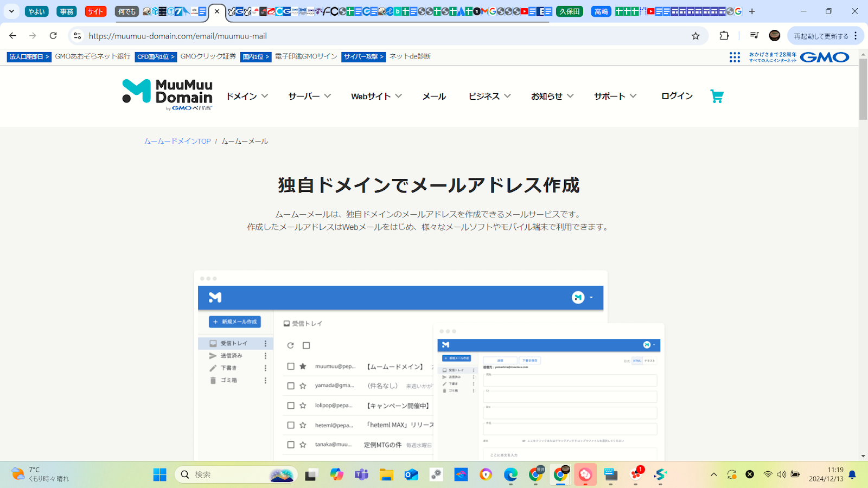Screen dimensions: 868x488
Task: Expand the ドメイン menu
Action: (247, 96)
